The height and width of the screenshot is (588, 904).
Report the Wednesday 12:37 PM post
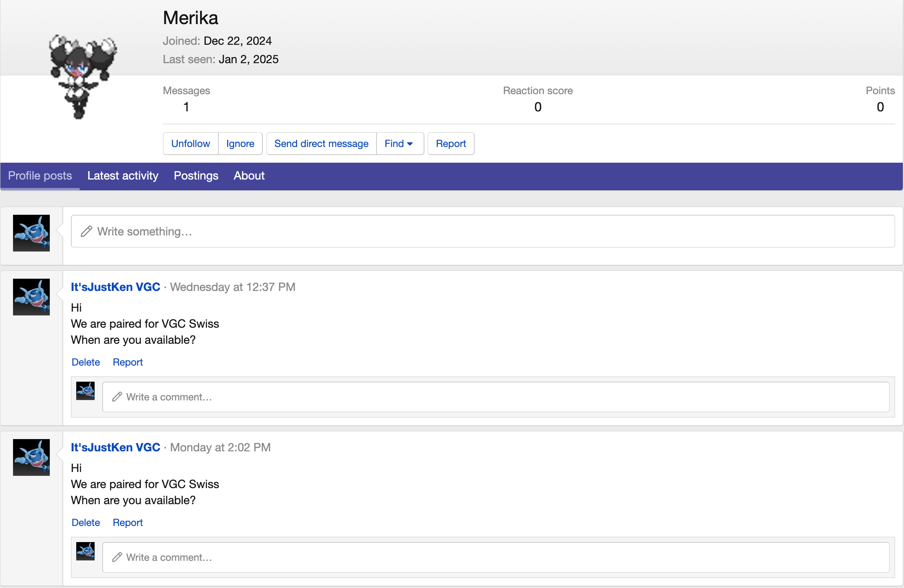pos(128,362)
